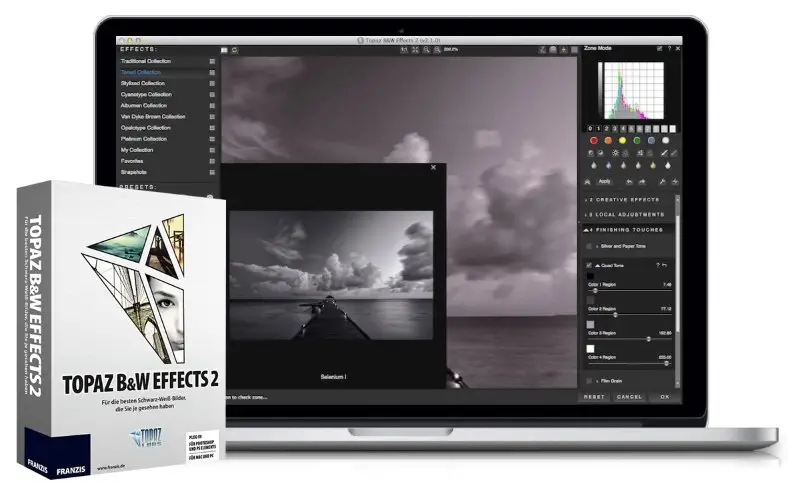Expand the Film Grain options
The width and height of the screenshot is (800, 490).
597,381
